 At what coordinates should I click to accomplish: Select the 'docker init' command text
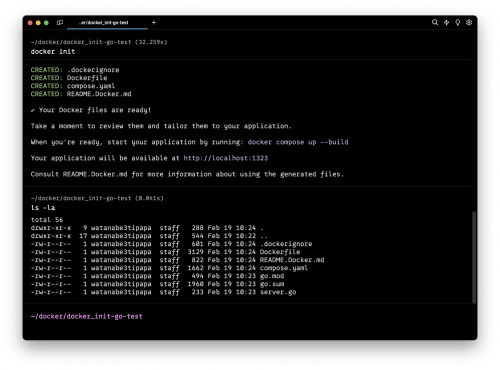click(x=53, y=52)
